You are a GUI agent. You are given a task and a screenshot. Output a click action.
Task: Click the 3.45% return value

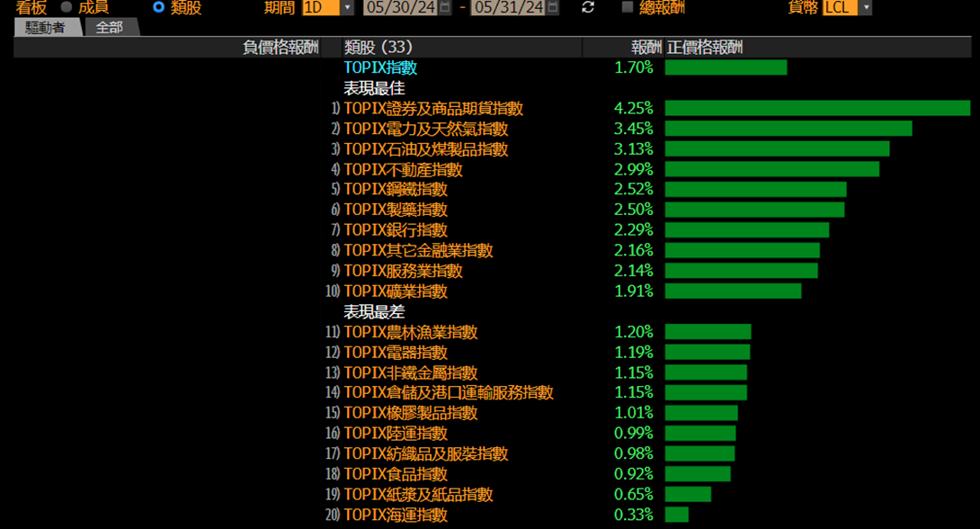coord(633,129)
